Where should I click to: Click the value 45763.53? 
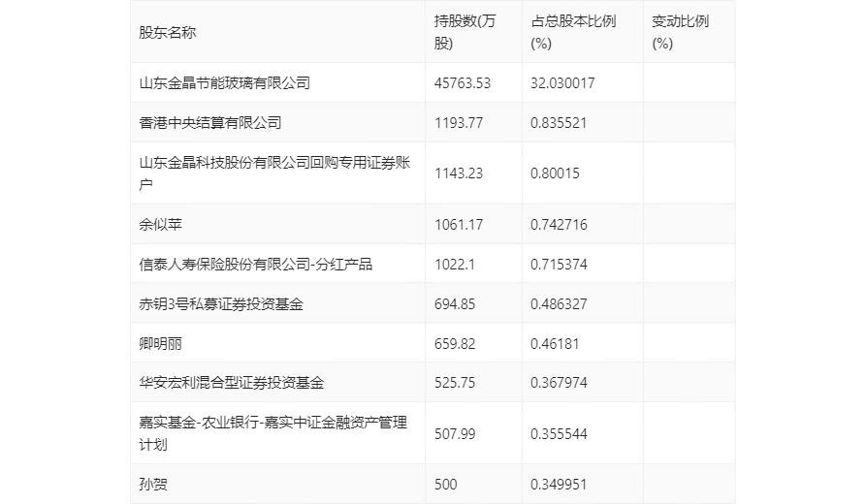tap(463, 83)
